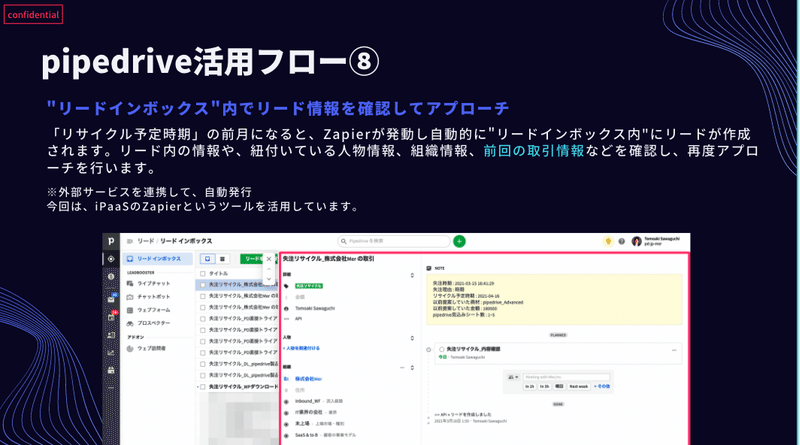Open the Products icon in the left rail
The width and height of the screenshot is (800, 445).
pyautogui.click(x=111, y=370)
